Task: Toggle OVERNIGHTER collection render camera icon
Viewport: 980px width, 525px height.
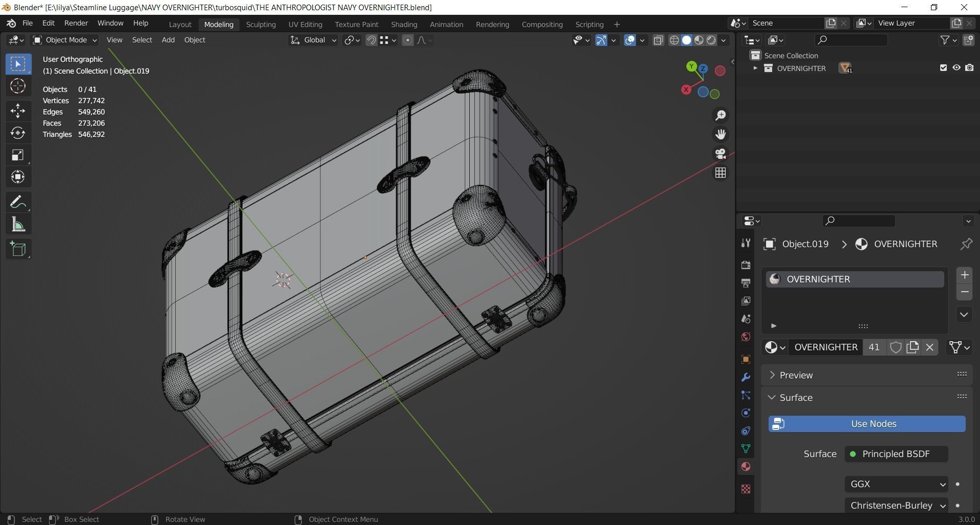Action: [x=969, y=68]
